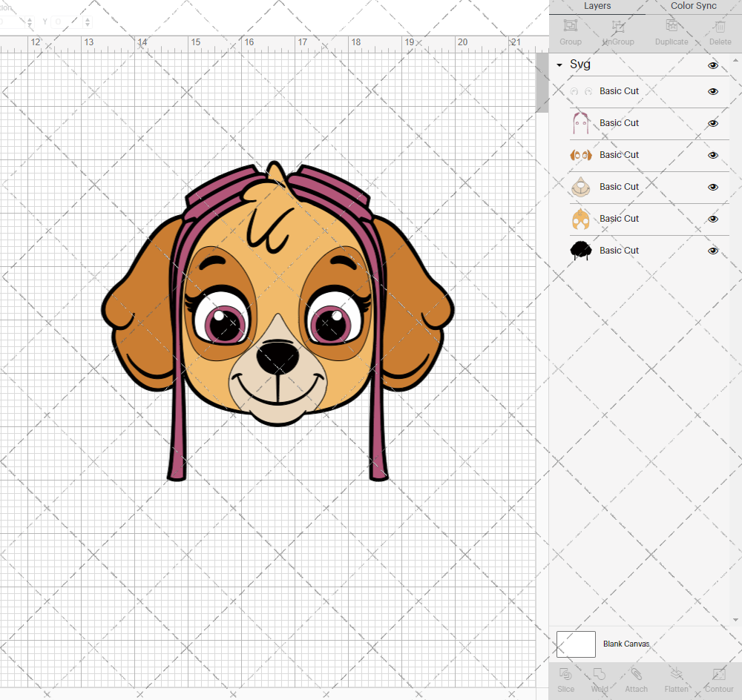Click the canvas vertical scrollbar
The width and height of the screenshot is (742, 700).
(542, 83)
